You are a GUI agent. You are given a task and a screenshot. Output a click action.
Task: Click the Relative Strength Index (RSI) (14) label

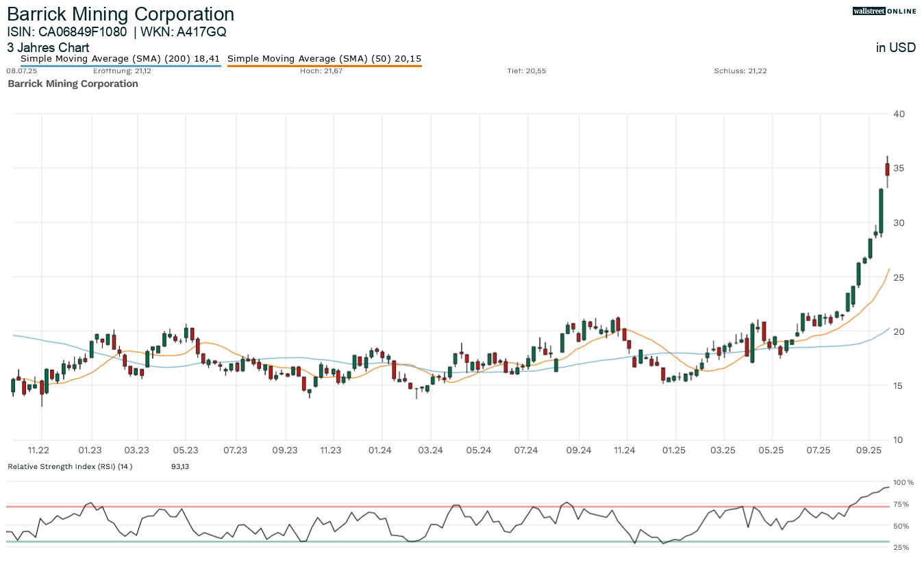(x=70, y=467)
